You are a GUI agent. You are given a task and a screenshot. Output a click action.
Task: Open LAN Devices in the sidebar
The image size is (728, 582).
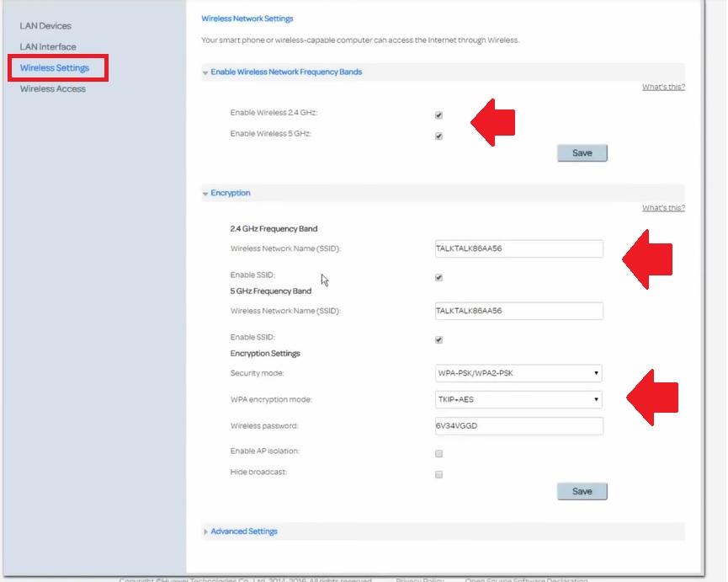(45, 26)
